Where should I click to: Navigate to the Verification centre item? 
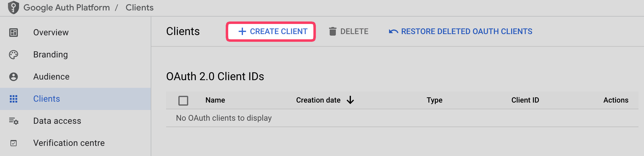[75, 143]
